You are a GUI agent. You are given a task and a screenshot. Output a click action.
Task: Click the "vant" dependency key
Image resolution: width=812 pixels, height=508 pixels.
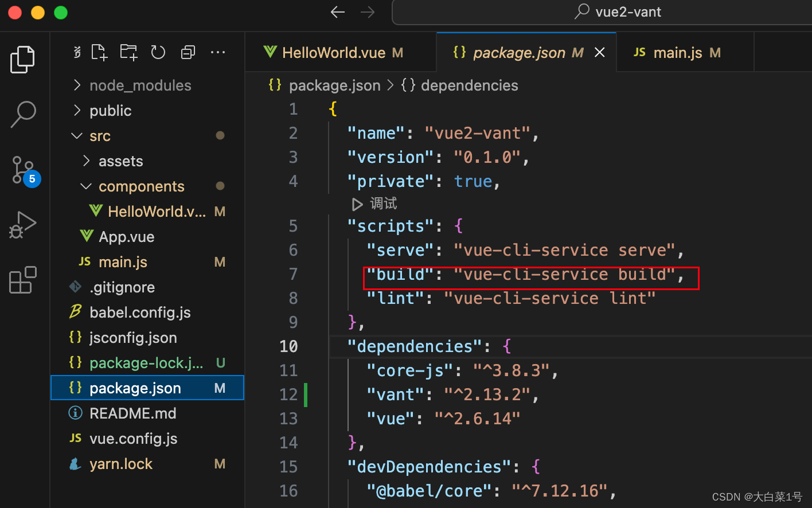click(x=396, y=394)
